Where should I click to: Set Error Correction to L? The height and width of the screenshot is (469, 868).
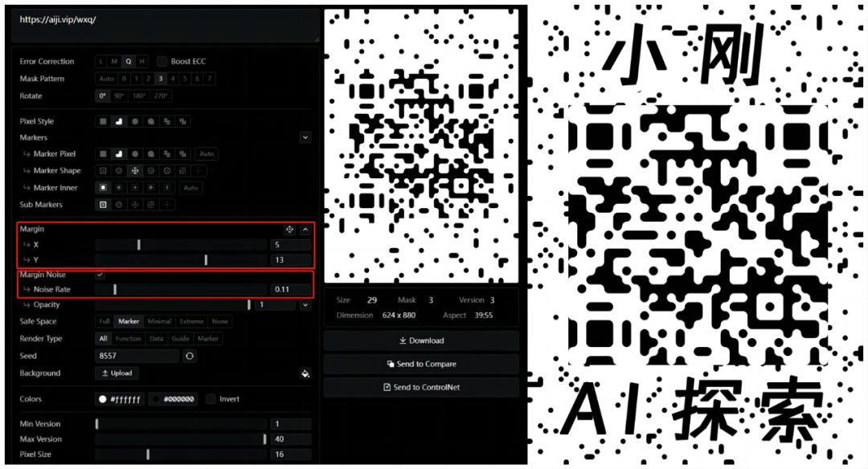tap(101, 61)
